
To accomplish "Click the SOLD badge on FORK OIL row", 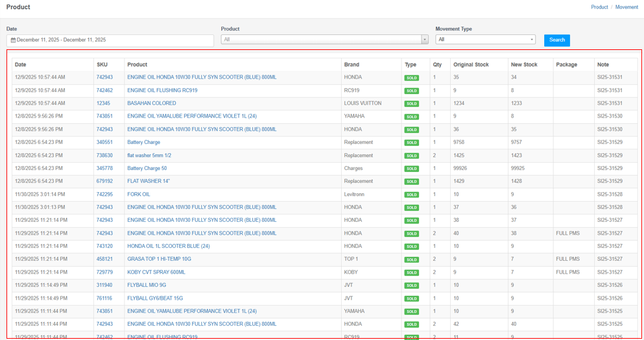I will point(411,195).
